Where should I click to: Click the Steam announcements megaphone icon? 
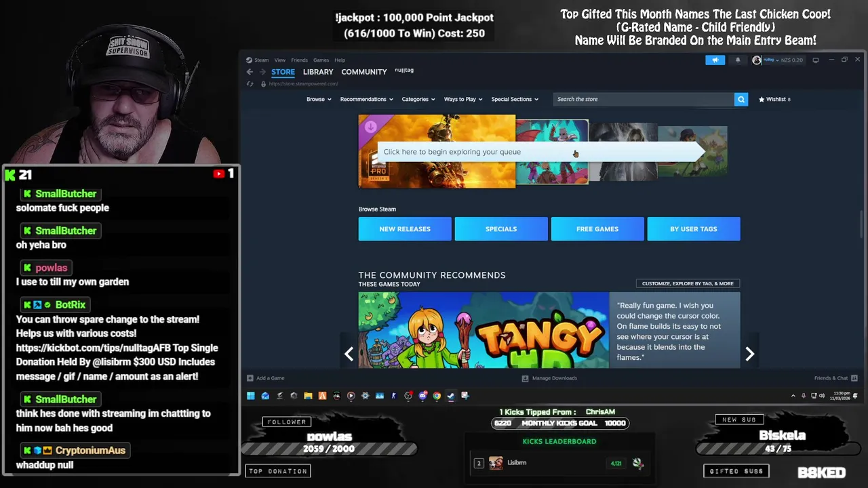point(715,60)
